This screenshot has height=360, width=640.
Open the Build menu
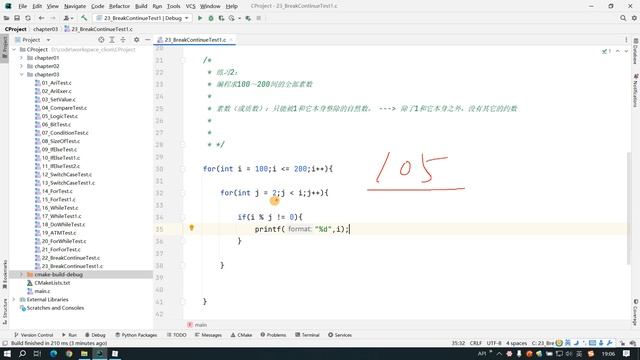(141, 6)
